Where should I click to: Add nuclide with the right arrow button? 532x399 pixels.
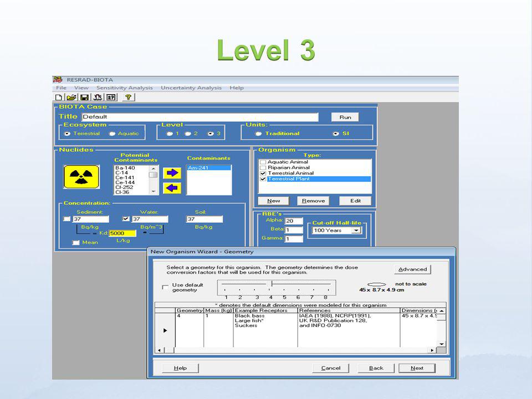172,173
